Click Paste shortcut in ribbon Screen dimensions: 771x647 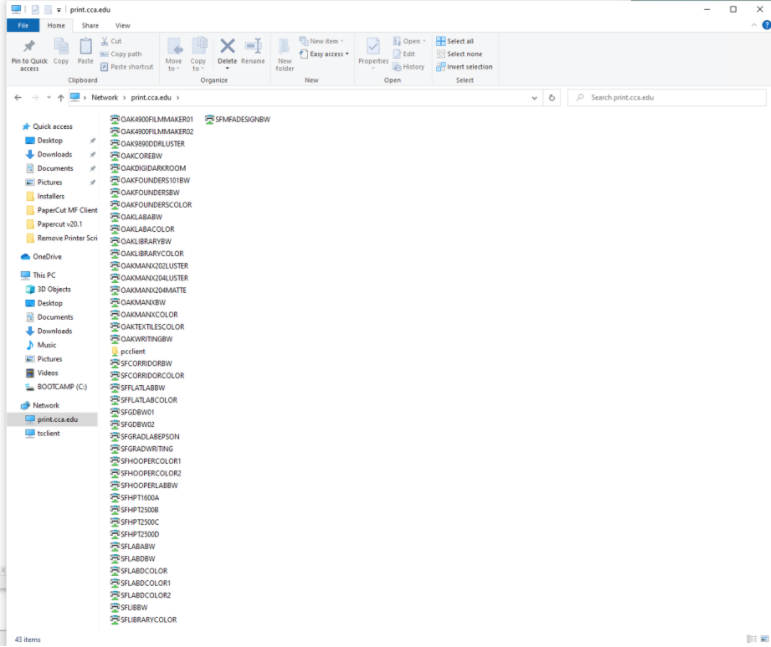click(x=127, y=67)
